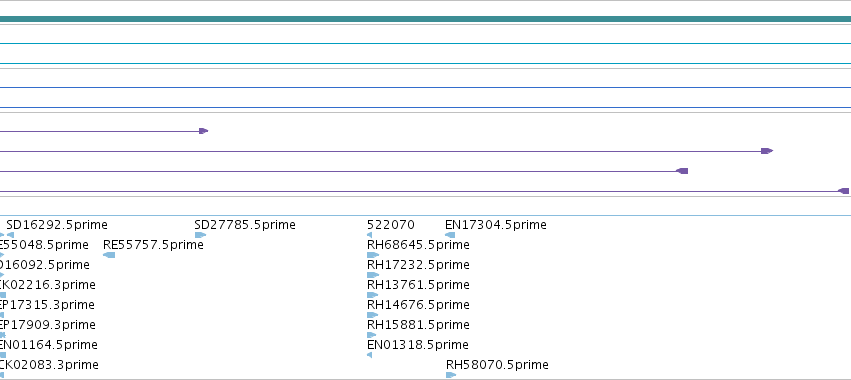Select the SD16292.5prime arrow glyph

[x=10, y=235]
